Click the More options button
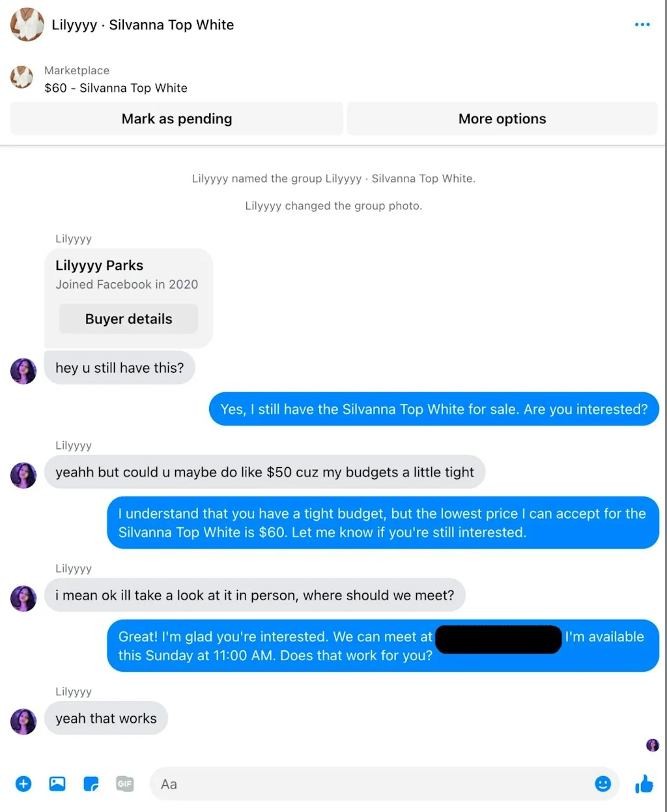Viewport: 667px width, 812px height. coord(502,119)
